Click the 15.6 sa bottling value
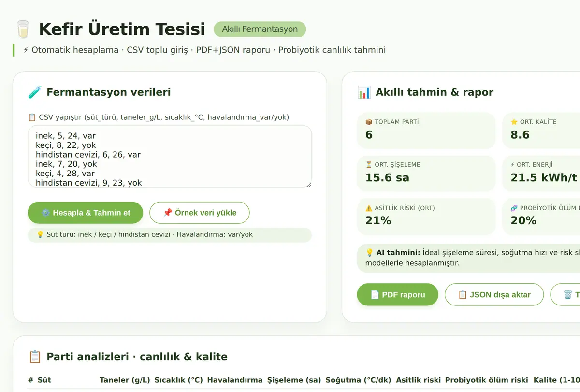This screenshot has width=580, height=392. coord(387,178)
